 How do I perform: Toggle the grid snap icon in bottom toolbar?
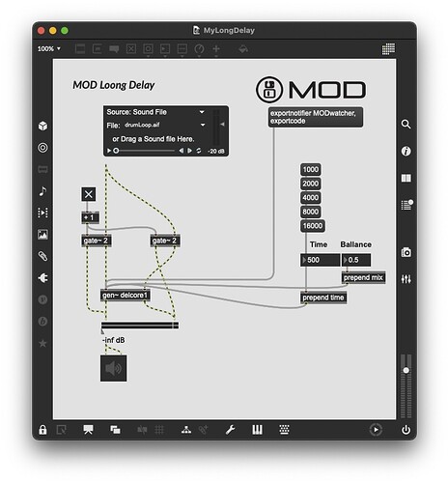pos(159,430)
